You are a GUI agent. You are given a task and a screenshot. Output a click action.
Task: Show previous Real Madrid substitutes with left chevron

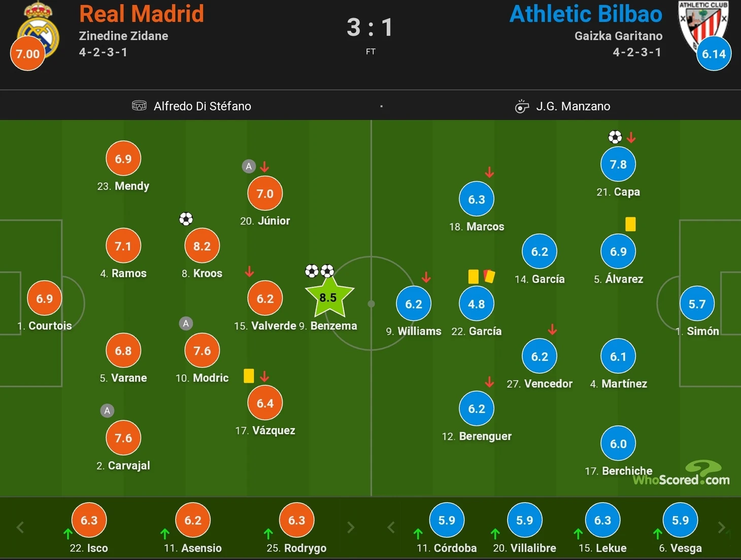pos(20,528)
